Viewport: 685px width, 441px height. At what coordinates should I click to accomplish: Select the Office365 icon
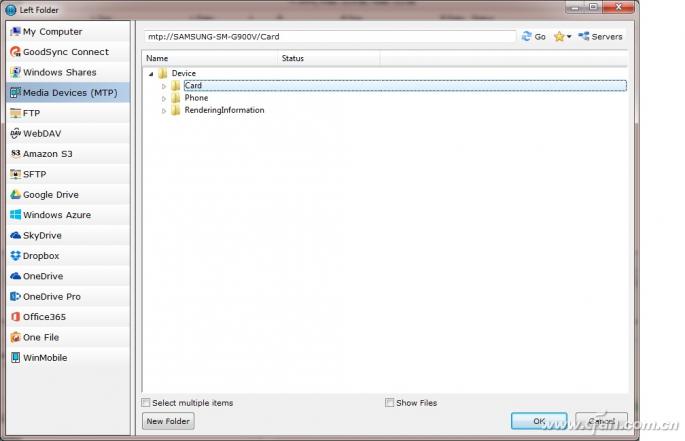click(15, 316)
